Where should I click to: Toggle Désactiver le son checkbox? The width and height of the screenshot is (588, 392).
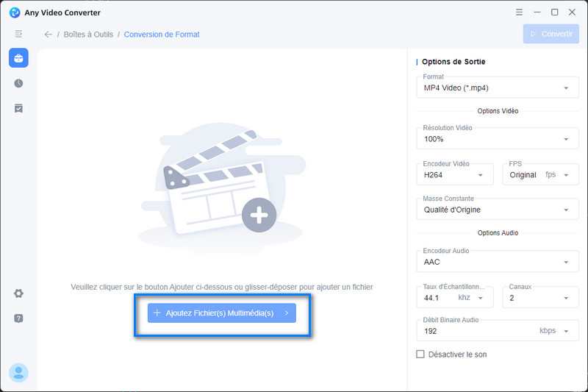pos(420,354)
